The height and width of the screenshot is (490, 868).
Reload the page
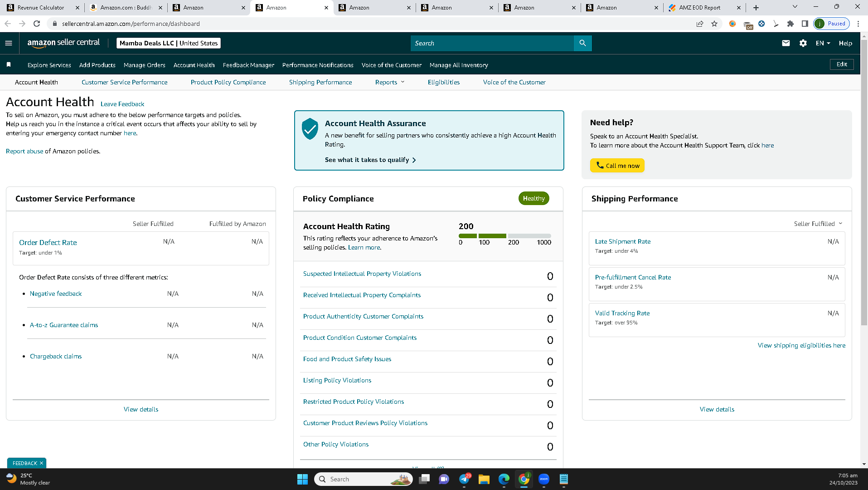click(x=37, y=24)
